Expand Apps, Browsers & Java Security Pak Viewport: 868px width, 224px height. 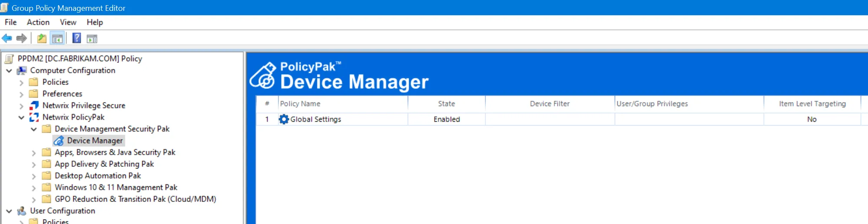34,153
